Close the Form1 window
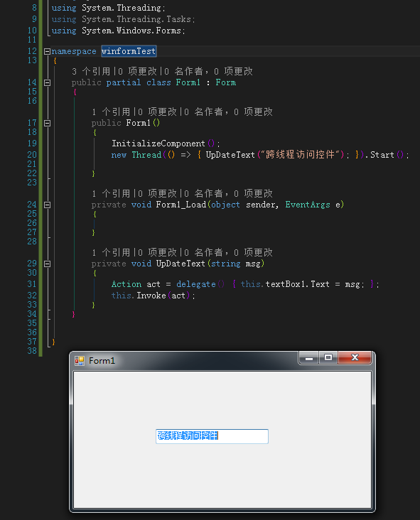Screen dimensions: 420x520 (x=355, y=357)
